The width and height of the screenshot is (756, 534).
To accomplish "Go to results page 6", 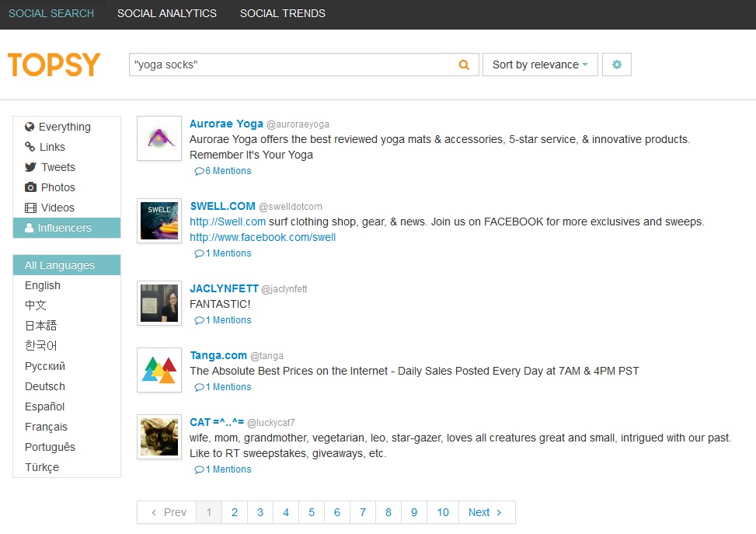I will point(337,512).
